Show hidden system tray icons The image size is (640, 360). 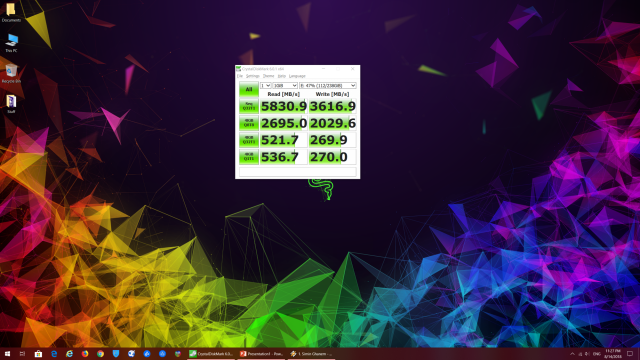pyautogui.click(x=572, y=354)
